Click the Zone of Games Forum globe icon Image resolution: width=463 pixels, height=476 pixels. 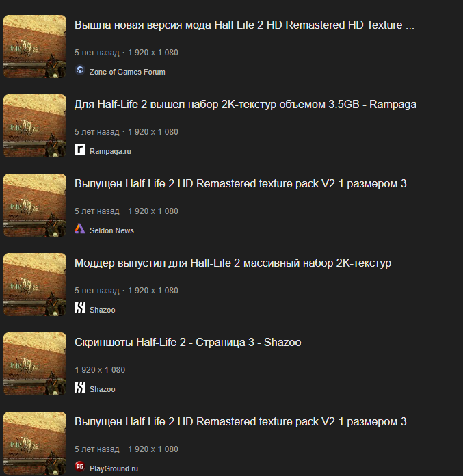(x=80, y=70)
